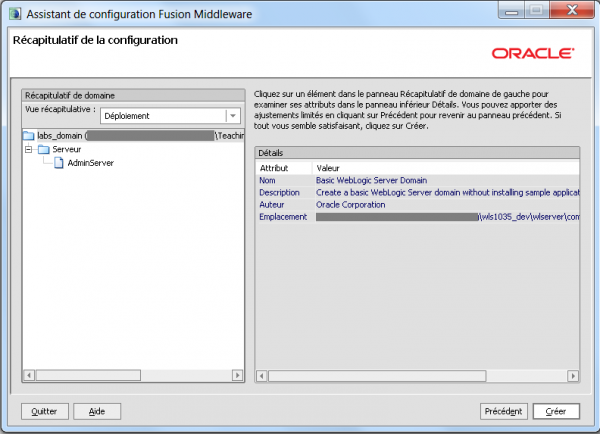This screenshot has height=434, width=600.
Task: Click the labs_domain folder icon
Action: click(29, 135)
